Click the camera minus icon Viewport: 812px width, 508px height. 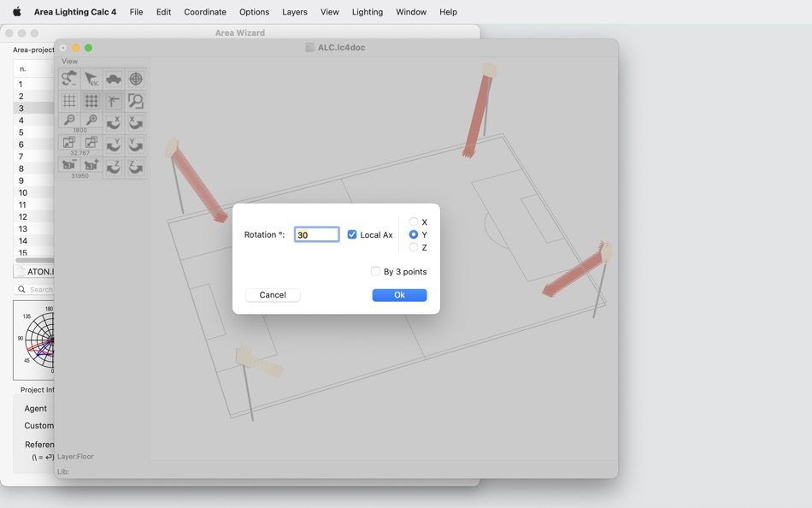[x=69, y=165]
